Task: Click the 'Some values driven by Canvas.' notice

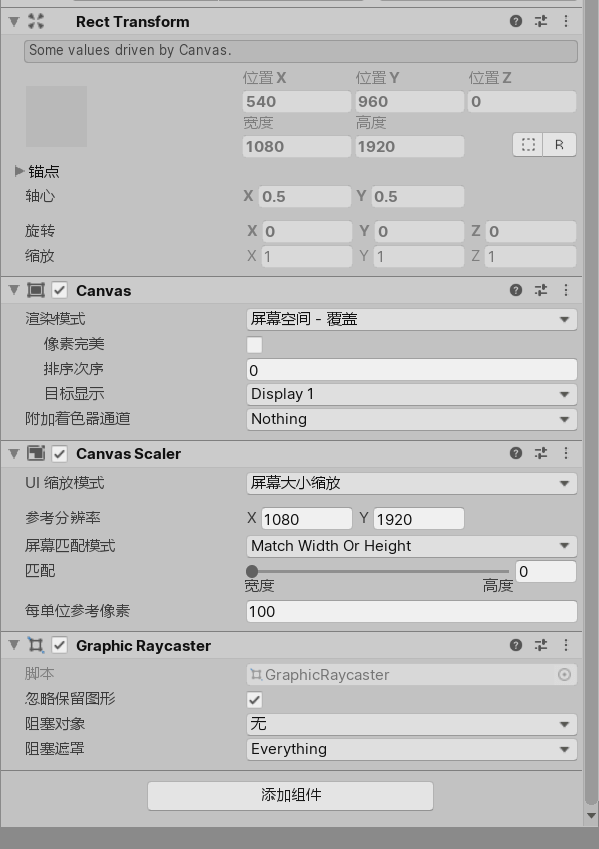Action: click(x=301, y=50)
